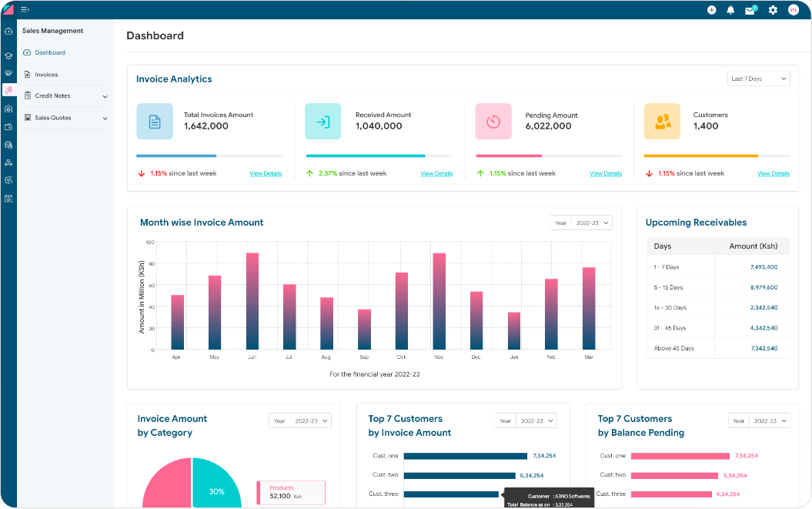Open settings gear in the top bar
Viewport: 812px width, 509px height.
tap(773, 10)
